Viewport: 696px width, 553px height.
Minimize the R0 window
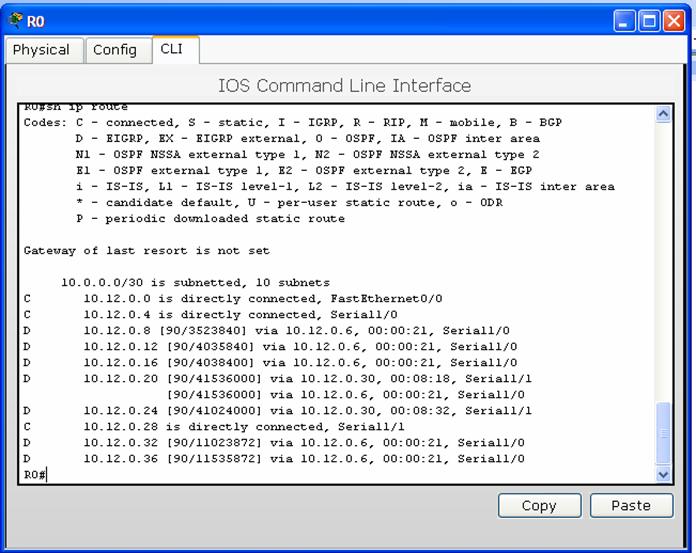[625, 20]
